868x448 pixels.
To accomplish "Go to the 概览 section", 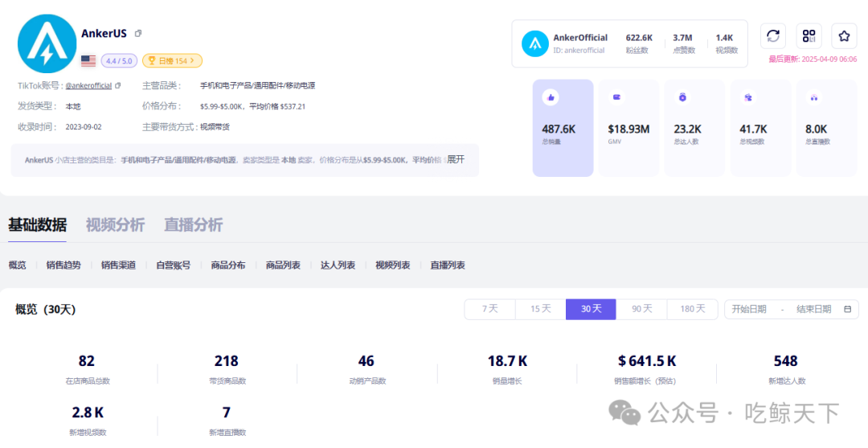I will coord(17,265).
